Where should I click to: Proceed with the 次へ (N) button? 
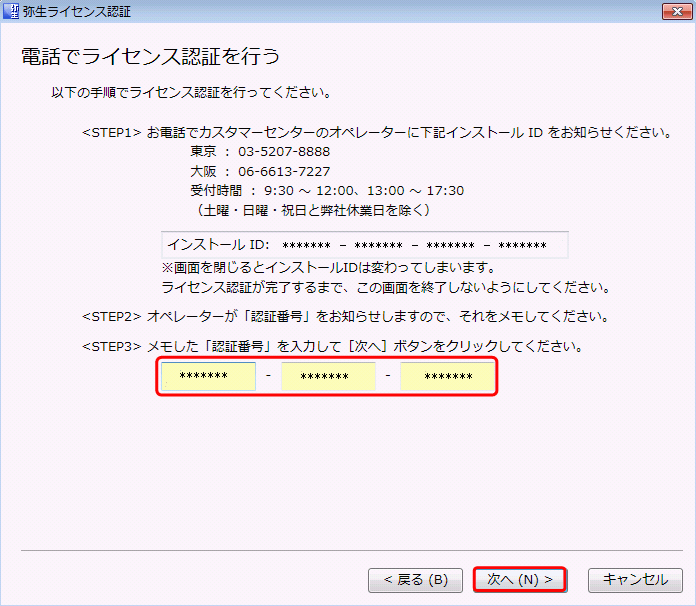coord(520,580)
